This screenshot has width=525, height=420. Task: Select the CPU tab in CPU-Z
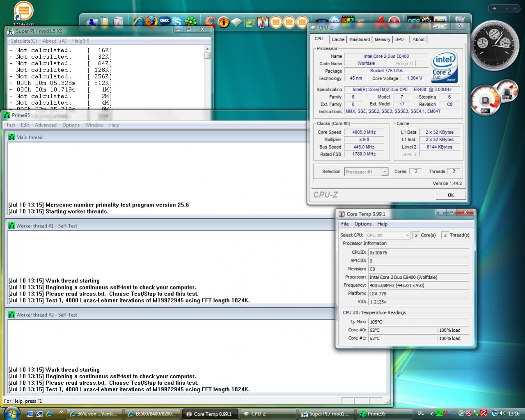point(319,39)
